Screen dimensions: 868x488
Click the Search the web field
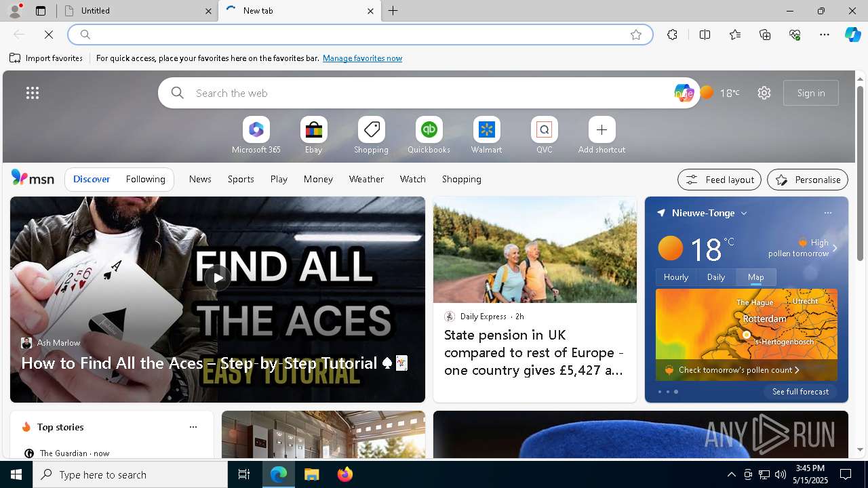coord(429,93)
